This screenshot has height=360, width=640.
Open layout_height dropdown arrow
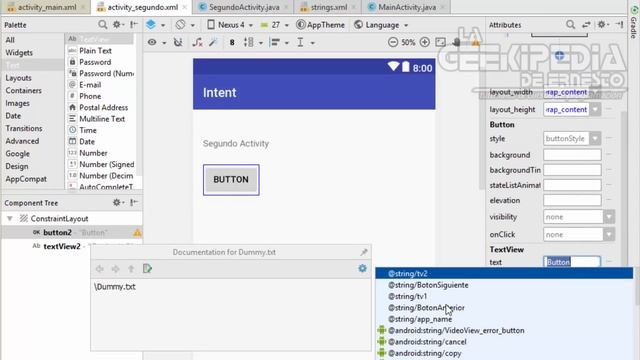click(x=595, y=109)
